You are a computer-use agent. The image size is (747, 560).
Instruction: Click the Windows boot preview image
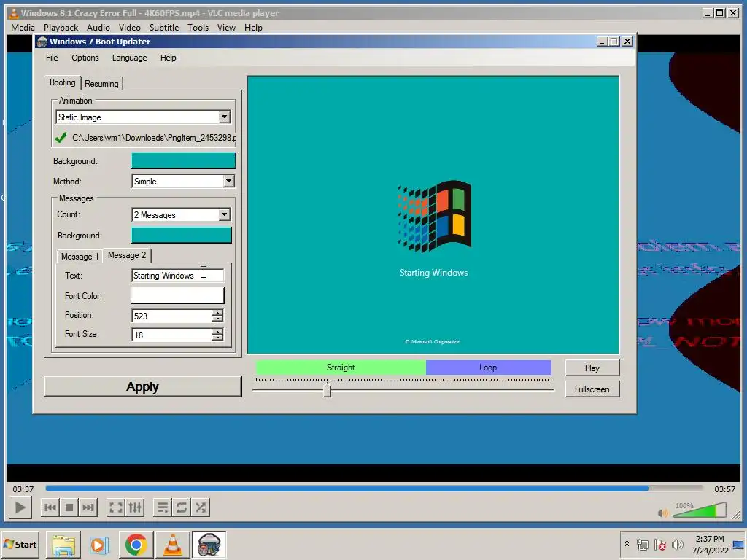click(433, 215)
